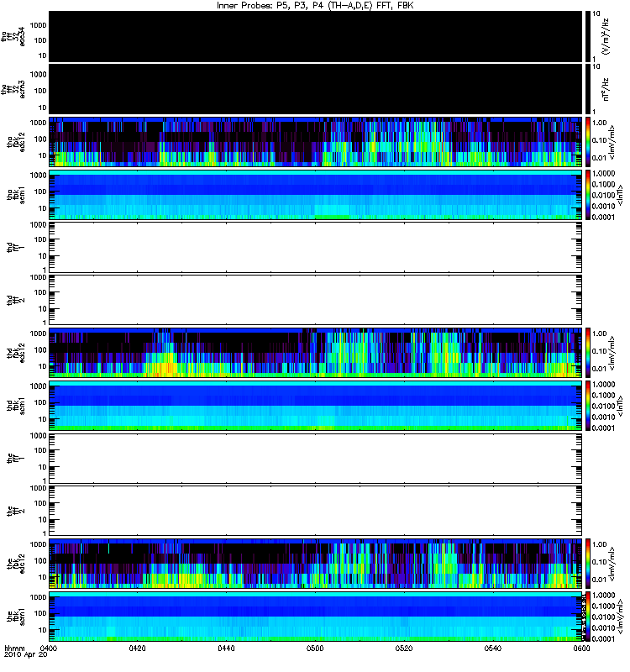
Task: Click the thd fbk edc12 spectrogram panel
Action: tap(315, 353)
